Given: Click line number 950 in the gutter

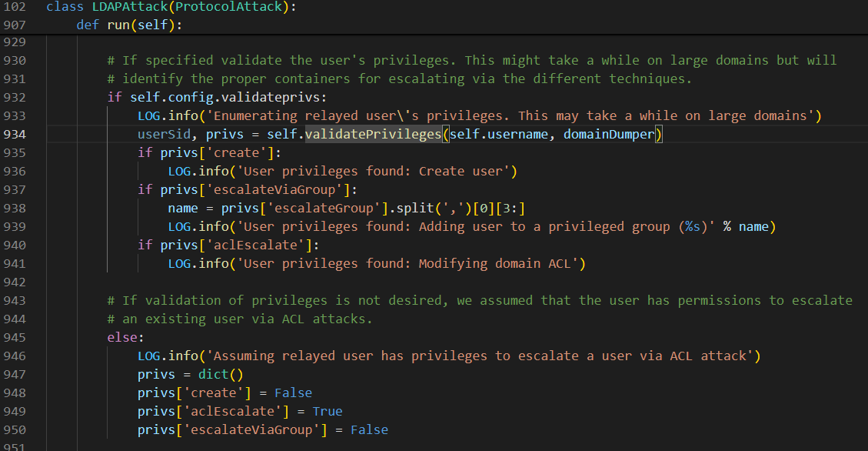Looking at the screenshot, I should pyautogui.click(x=15, y=429).
